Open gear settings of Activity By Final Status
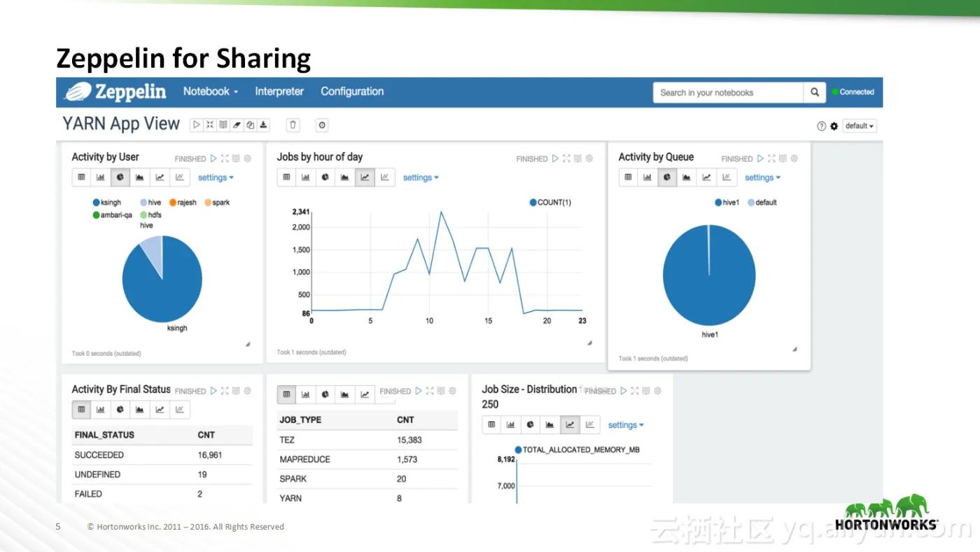The width and height of the screenshot is (980, 552). [x=247, y=391]
